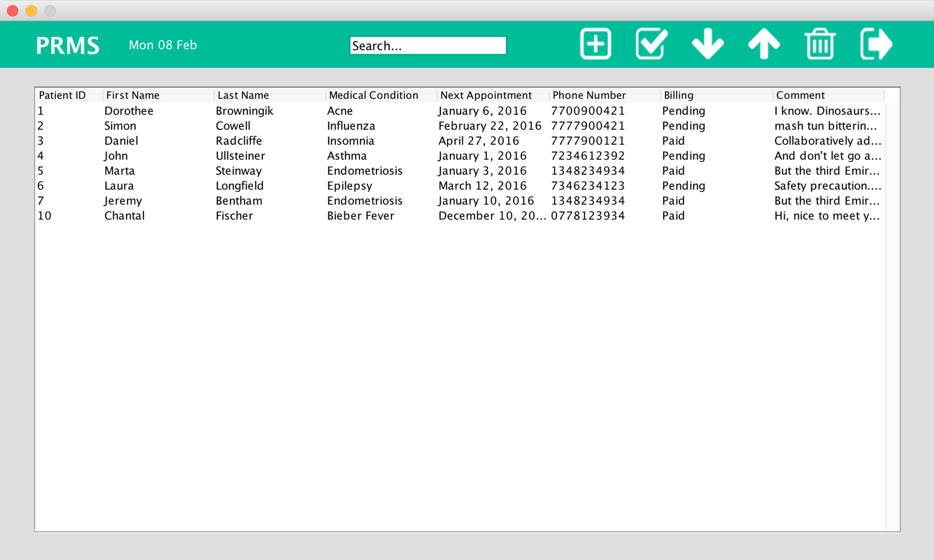Select phone number 0778123934
Screen dimensions: 934x560
[x=588, y=215]
